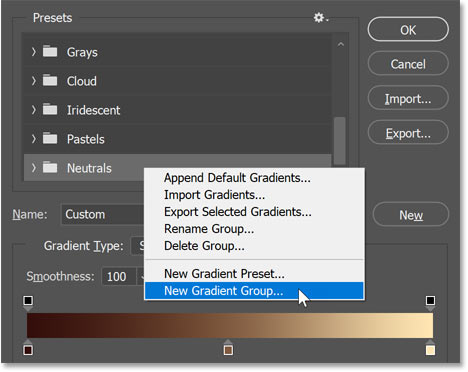468x372 pixels.
Task: Choose Append Default Gradients menu item
Action: [x=254, y=178]
